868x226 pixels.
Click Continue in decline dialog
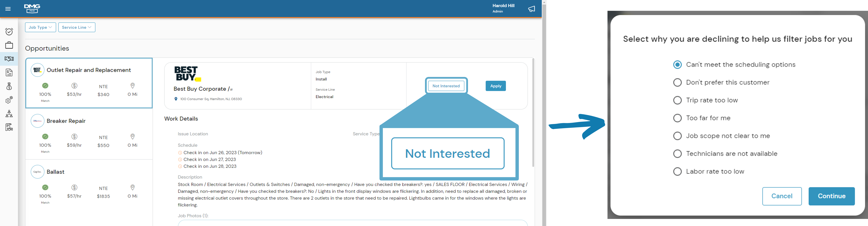click(x=831, y=196)
